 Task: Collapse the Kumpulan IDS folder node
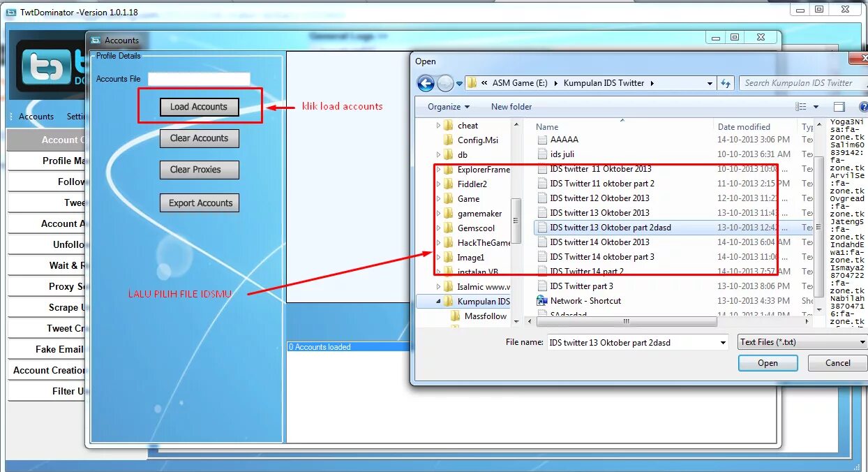[438, 302]
